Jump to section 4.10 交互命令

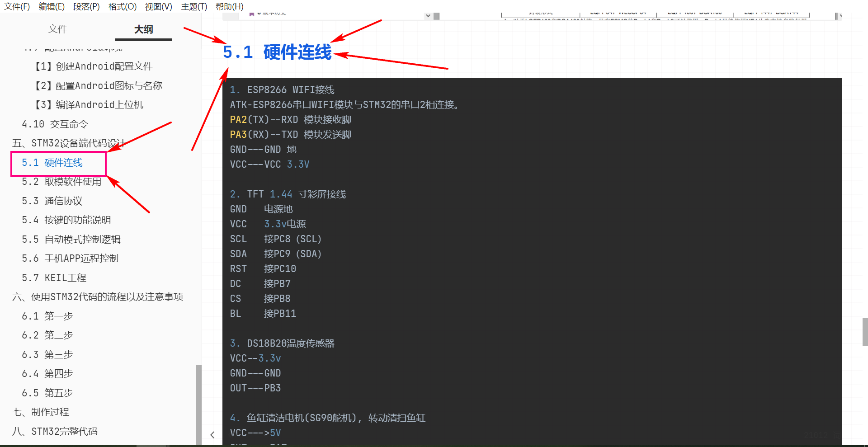[55, 124]
